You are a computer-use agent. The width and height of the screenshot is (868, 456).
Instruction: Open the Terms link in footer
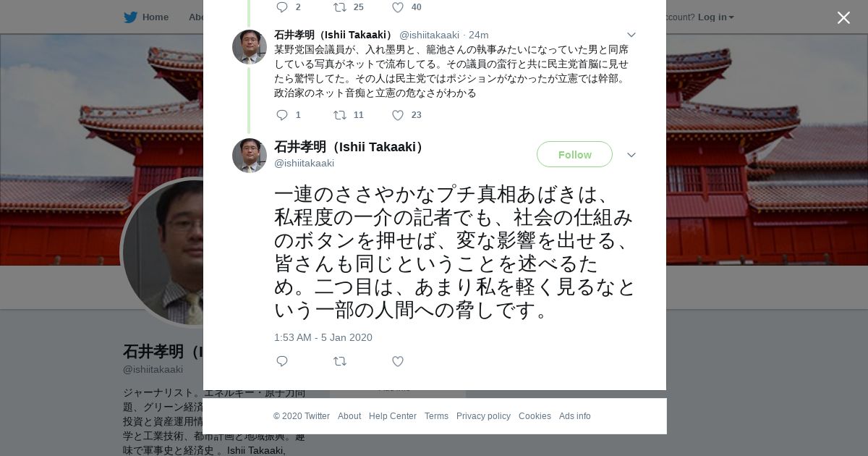[x=436, y=416]
